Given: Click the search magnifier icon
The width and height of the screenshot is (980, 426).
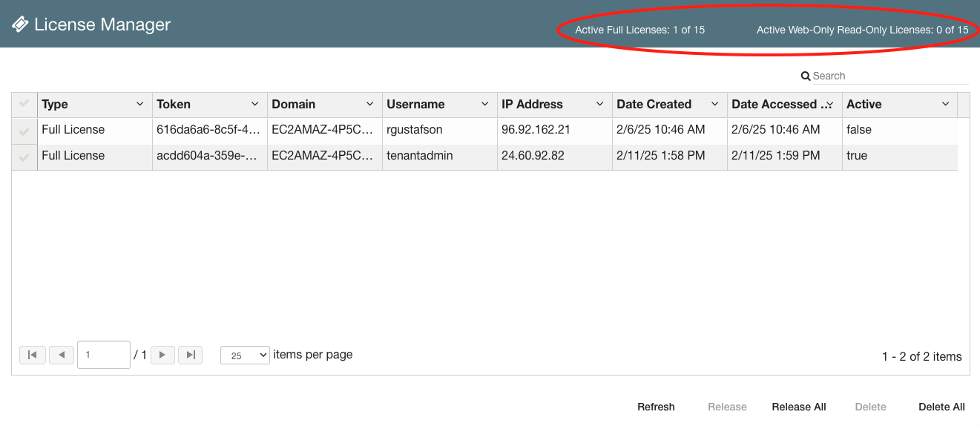Looking at the screenshot, I should [x=806, y=76].
